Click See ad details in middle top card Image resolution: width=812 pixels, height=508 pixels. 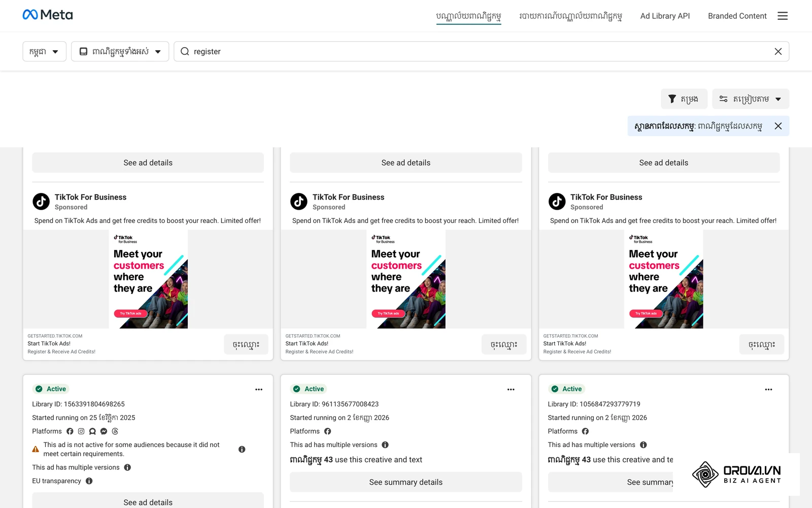(405, 163)
